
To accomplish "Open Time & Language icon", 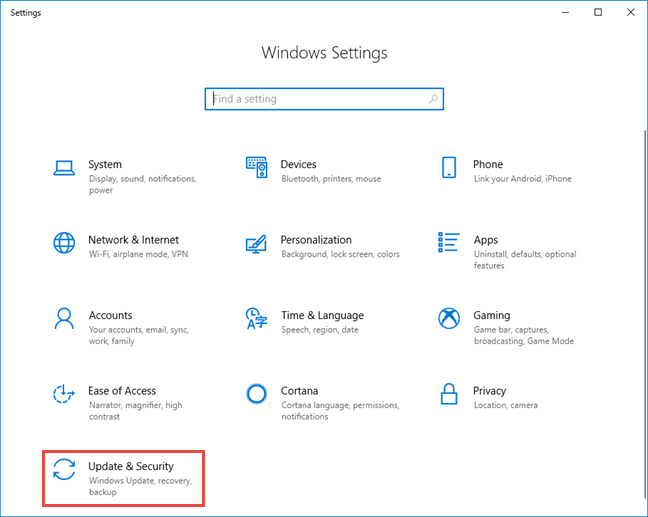I will pyautogui.click(x=257, y=319).
